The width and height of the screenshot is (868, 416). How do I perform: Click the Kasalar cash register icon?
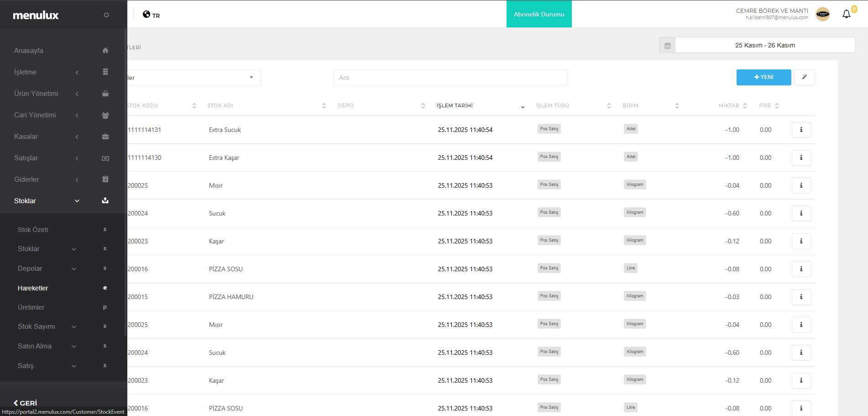click(105, 137)
